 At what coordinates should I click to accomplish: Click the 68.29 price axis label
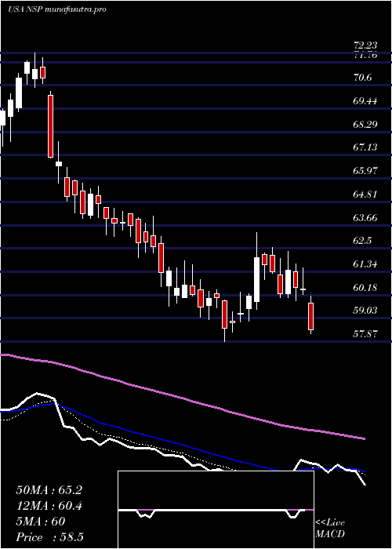coord(365,124)
